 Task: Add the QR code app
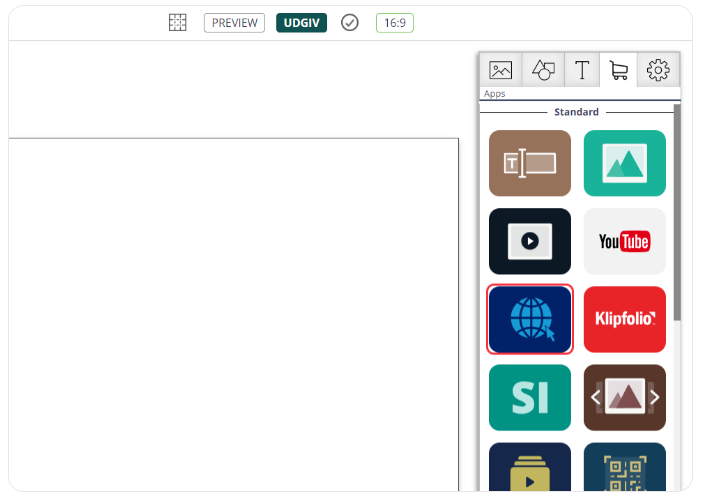[625, 467]
